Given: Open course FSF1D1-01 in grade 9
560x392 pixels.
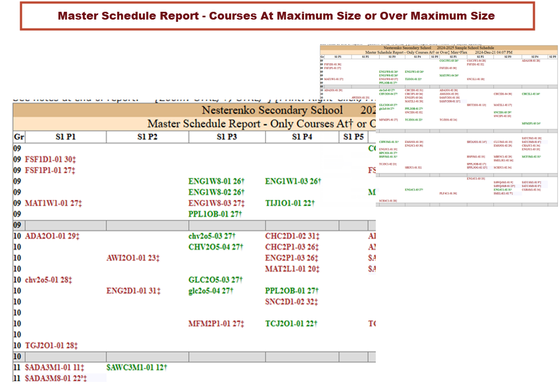Looking at the screenshot, I should click(x=50, y=159).
